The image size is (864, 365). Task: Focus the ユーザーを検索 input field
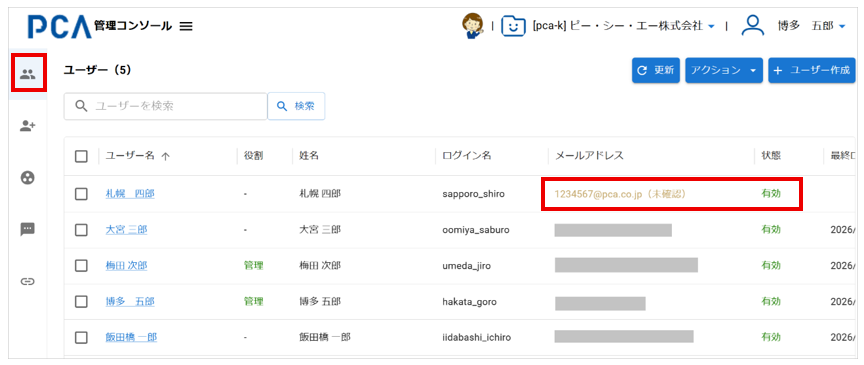tap(166, 106)
